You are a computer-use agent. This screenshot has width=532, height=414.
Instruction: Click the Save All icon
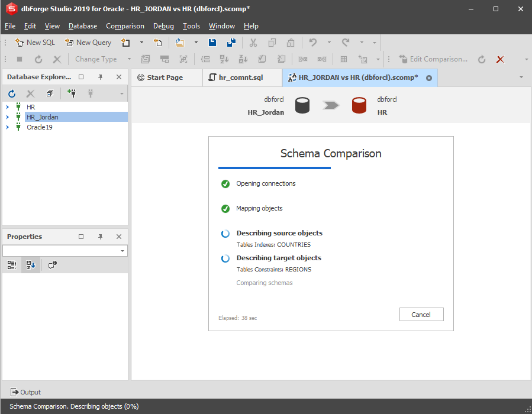click(231, 43)
